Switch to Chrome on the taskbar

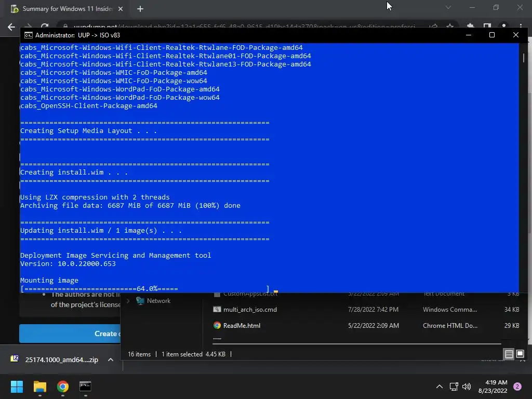[63, 387]
